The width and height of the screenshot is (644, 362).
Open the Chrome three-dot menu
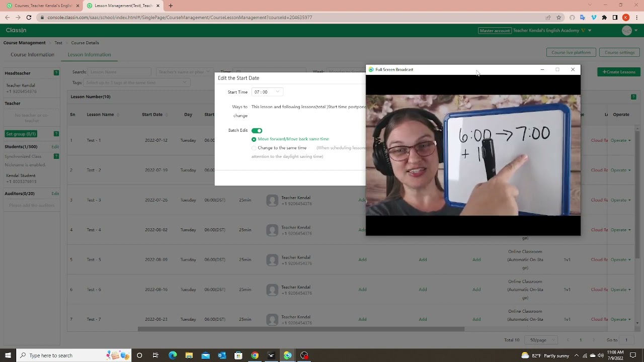click(x=636, y=17)
